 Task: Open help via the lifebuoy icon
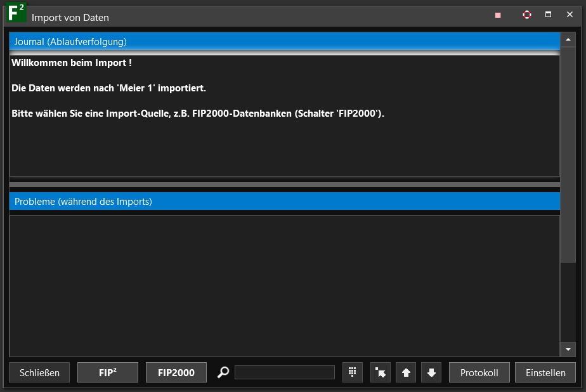point(527,15)
